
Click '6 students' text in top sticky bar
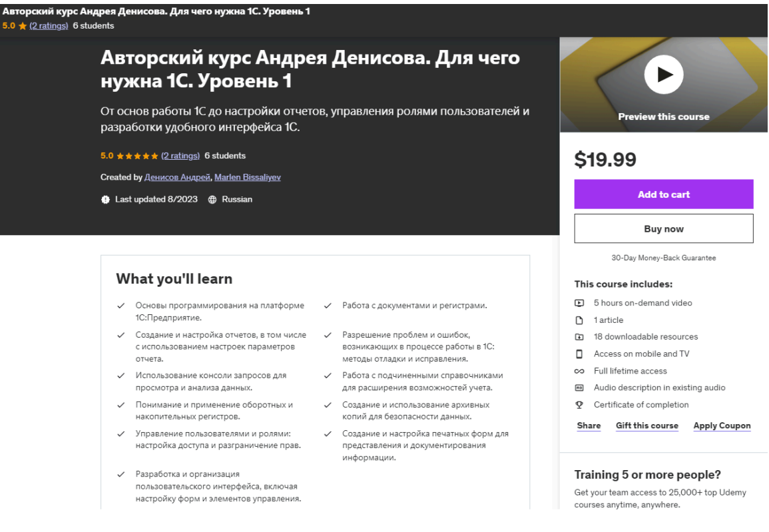click(x=93, y=25)
